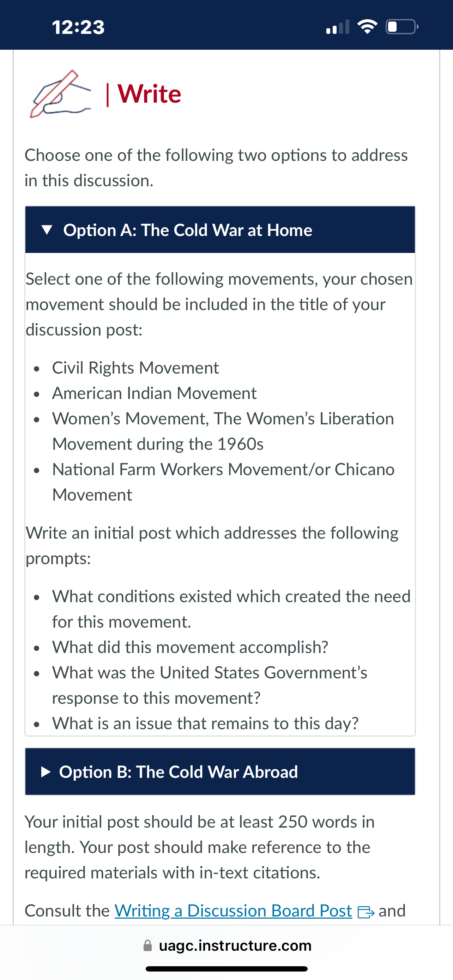Image resolution: width=453 pixels, height=980 pixels.
Task: Tap Women's Liberation Movement list item
Action: click(223, 431)
